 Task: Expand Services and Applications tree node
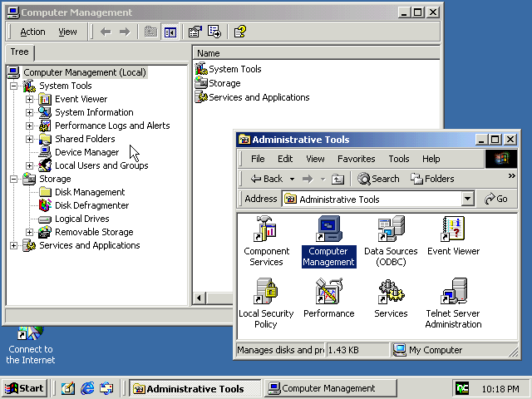coord(13,245)
